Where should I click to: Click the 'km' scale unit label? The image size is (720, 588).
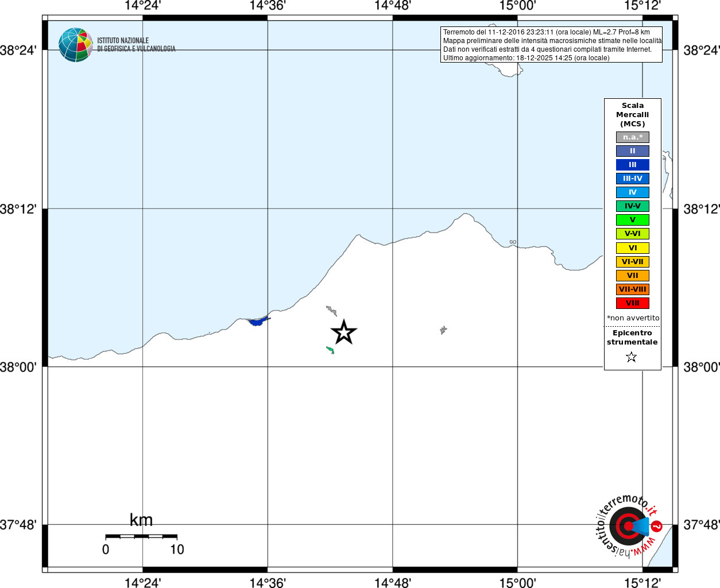[x=141, y=520]
